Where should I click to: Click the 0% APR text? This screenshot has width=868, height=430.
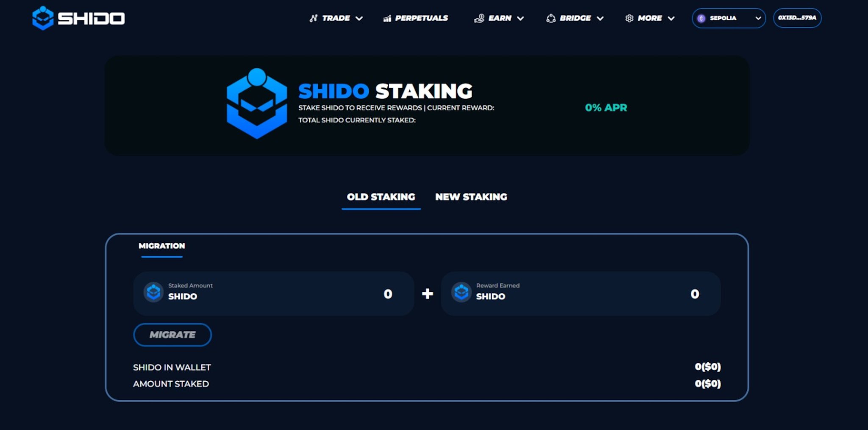606,108
